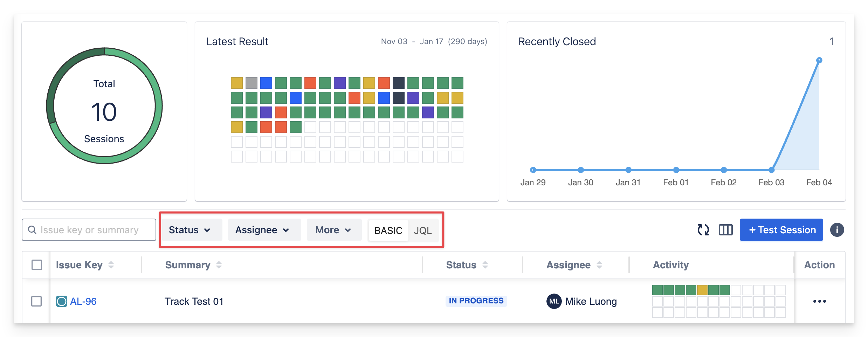This screenshot has width=868, height=337.
Task: Open the three-dot action menu for AL-96
Action: [x=819, y=301]
